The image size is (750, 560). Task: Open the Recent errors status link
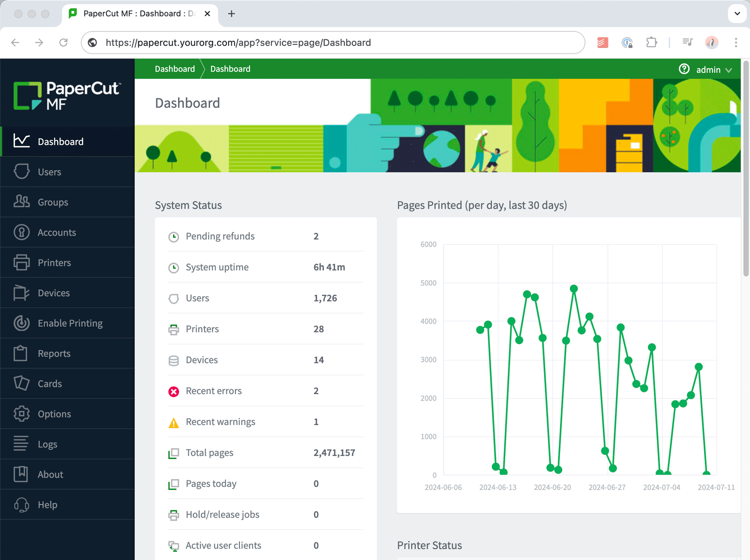(214, 391)
